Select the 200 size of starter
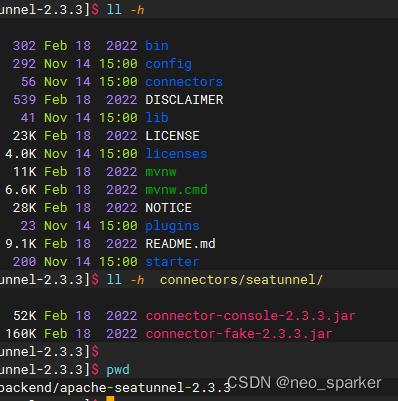Image resolution: width=398 pixels, height=401 pixels. click(x=24, y=262)
